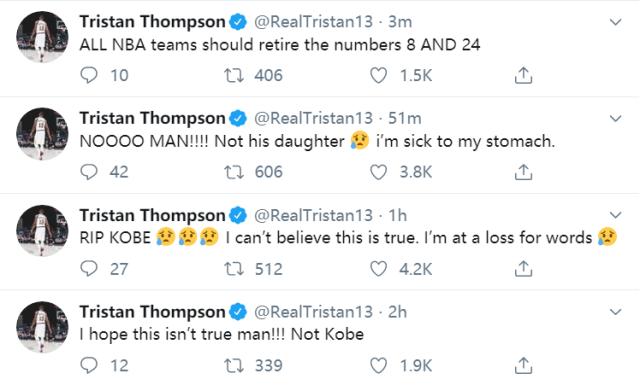Open more options on the 3m tweet
This screenshot has height=385, width=640.
pos(616,22)
